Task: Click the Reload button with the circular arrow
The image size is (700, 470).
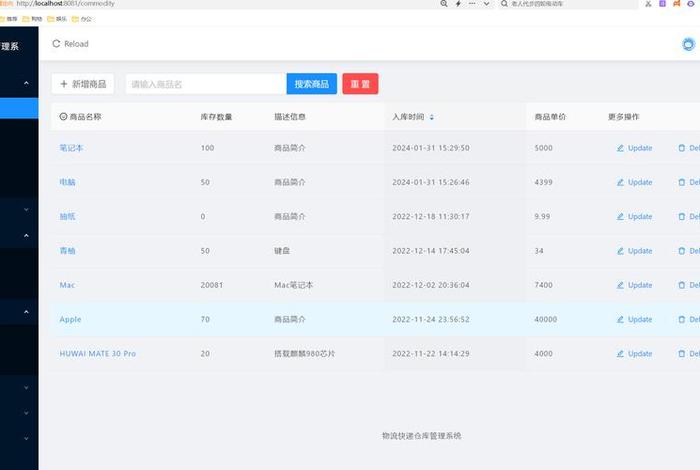Action: click(71, 44)
